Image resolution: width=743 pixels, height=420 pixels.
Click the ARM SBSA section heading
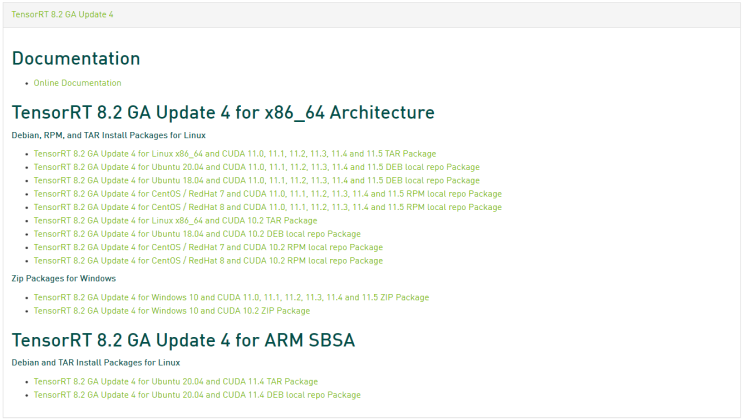coord(183,340)
